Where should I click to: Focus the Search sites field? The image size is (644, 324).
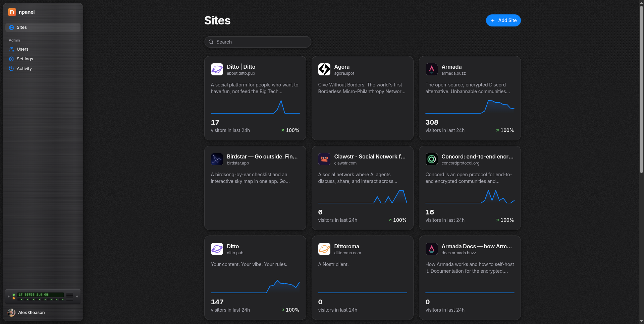258,42
